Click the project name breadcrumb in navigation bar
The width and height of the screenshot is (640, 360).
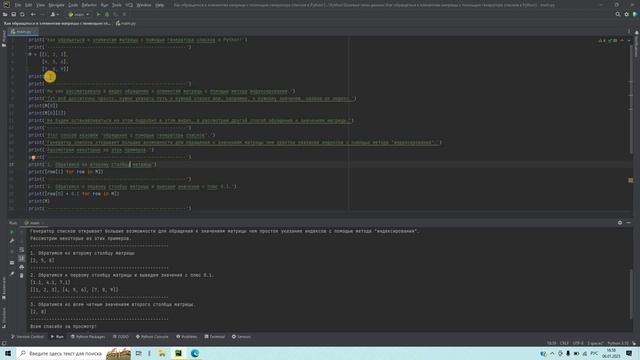click(x=57, y=23)
